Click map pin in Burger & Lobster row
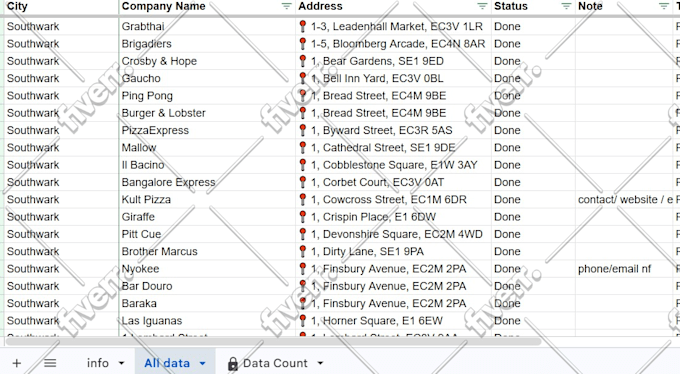This screenshot has height=374, width=680. click(x=303, y=113)
